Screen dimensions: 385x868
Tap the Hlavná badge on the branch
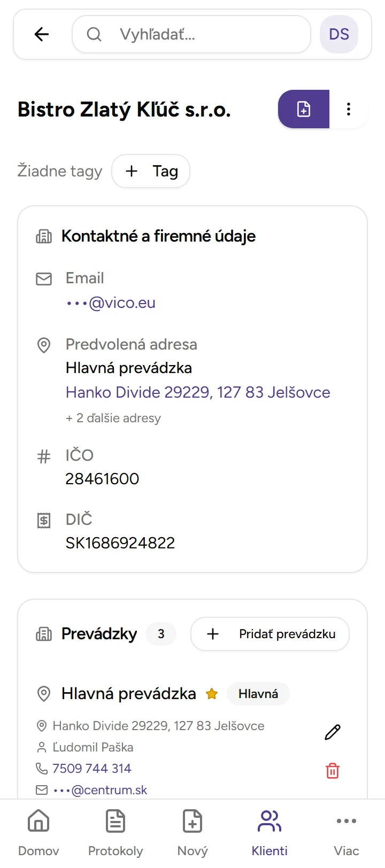[258, 693]
